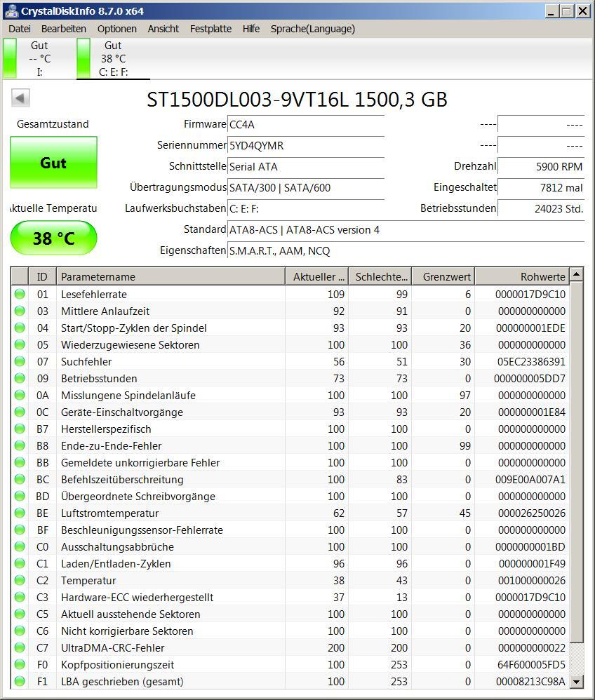Click the Aktueller column header
This screenshot has width=595, height=700.
click(317, 277)
